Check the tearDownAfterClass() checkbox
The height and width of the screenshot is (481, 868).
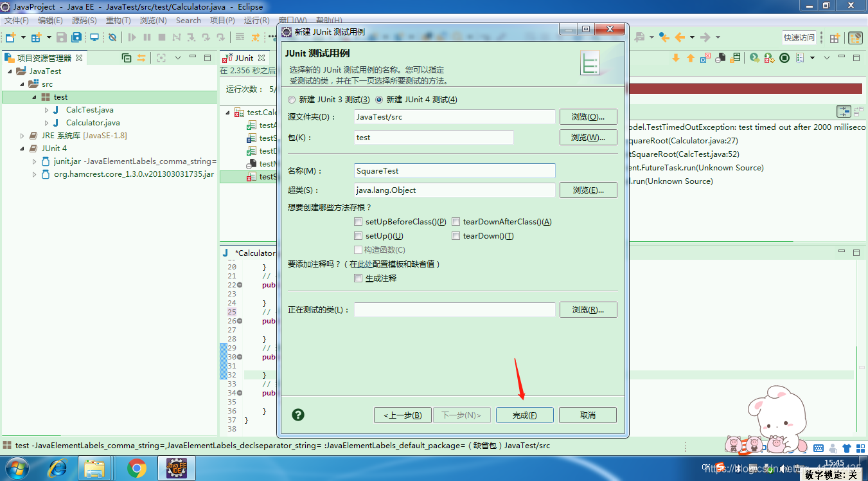(x=456, y=222)
